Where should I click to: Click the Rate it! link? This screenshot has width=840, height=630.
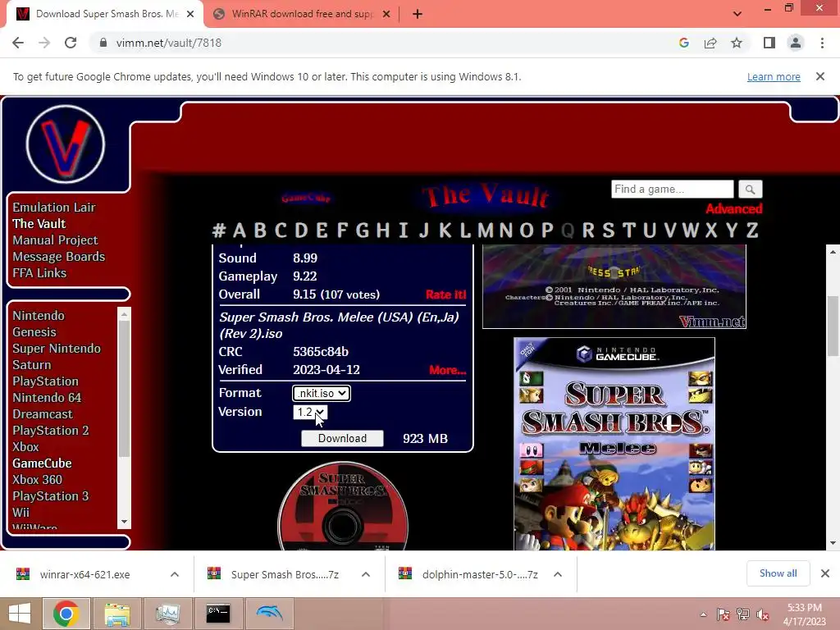[445, 294]
